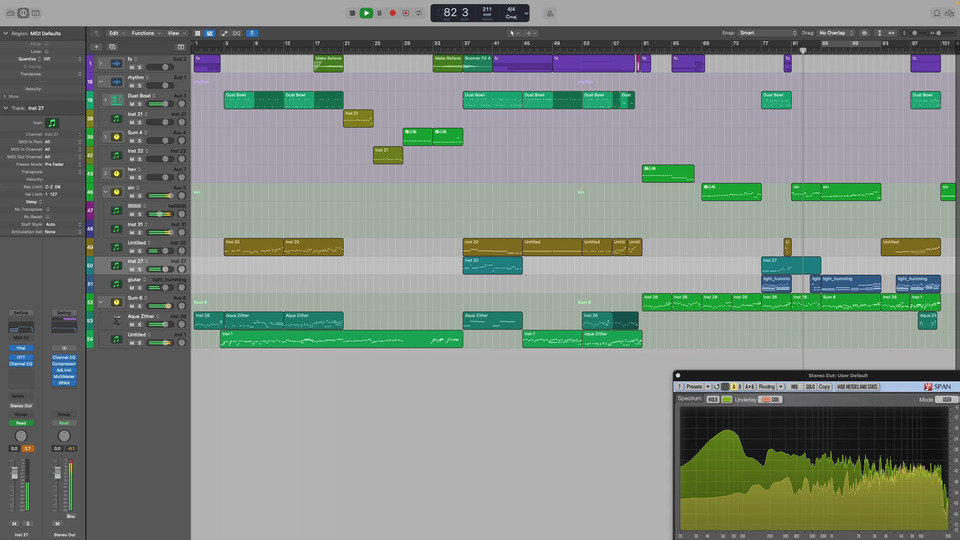Expand the fx track stack triangle

click(101, 63)
